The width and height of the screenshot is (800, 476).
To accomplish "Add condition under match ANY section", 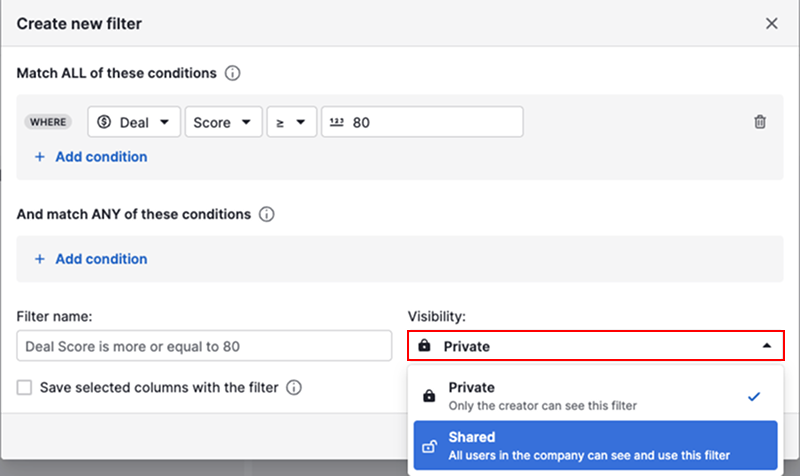I will pos(100,259).
